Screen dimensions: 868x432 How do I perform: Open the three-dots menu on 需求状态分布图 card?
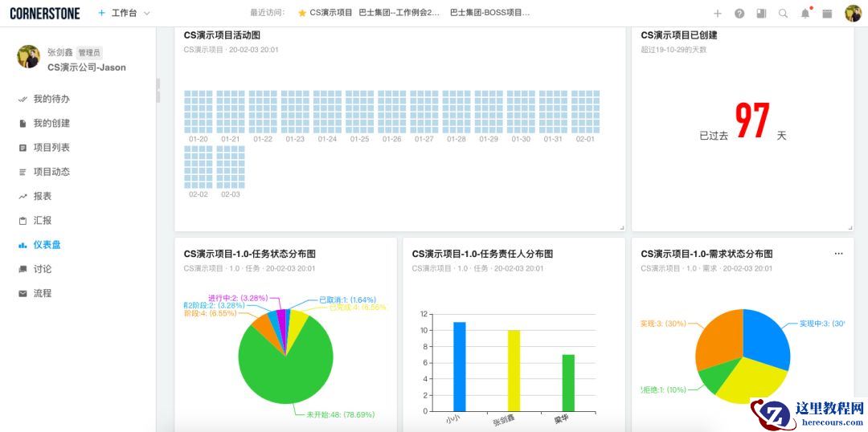[838, 253]
